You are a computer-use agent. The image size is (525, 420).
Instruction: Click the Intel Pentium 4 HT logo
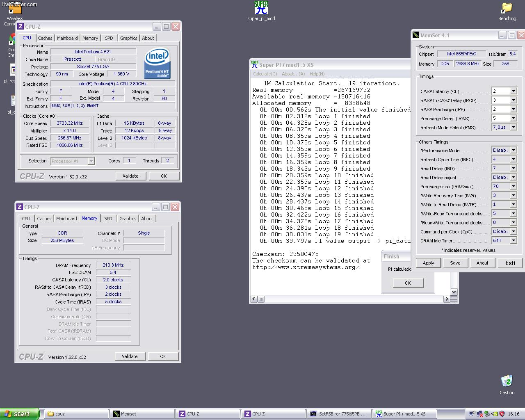tap(157, 64)
